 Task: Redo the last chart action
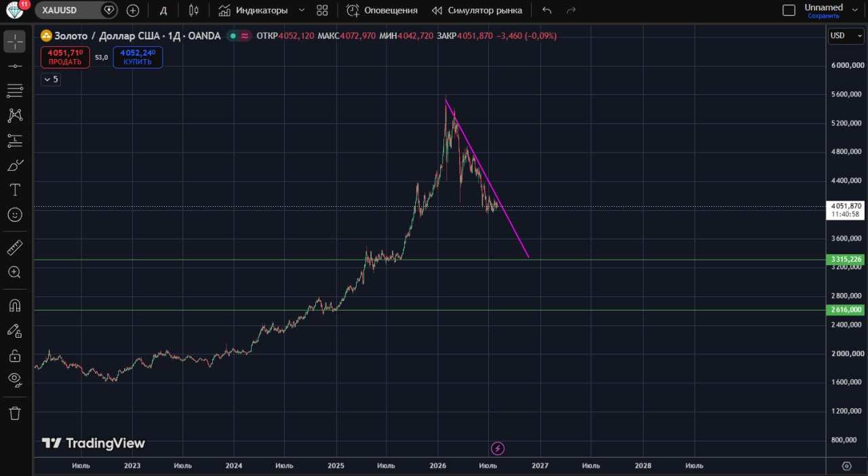coord(571,10)
